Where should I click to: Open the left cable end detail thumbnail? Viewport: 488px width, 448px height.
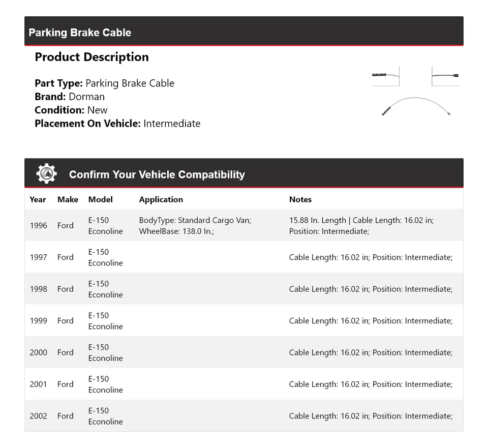click(x=385, y=76)
